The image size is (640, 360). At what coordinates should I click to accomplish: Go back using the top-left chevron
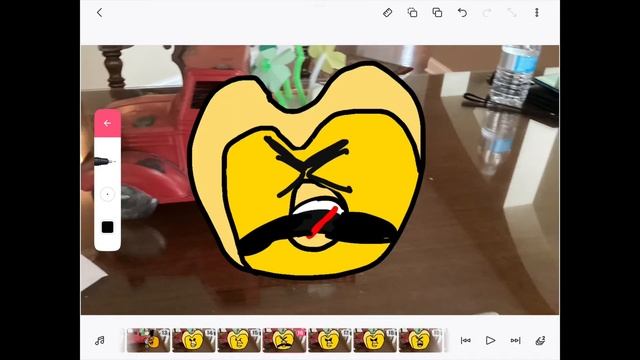(x=99, y=13)
